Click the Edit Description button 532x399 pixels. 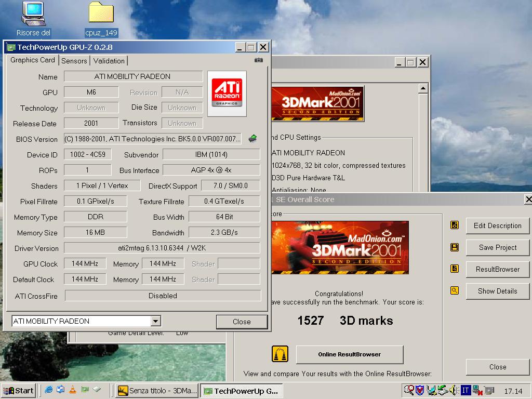497,225
